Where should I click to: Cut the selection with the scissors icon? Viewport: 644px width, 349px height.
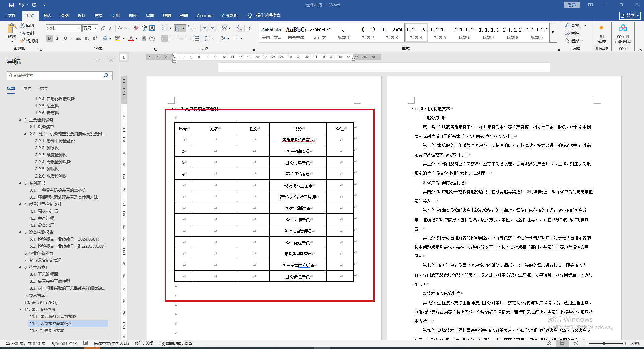[x=27, y=25]
